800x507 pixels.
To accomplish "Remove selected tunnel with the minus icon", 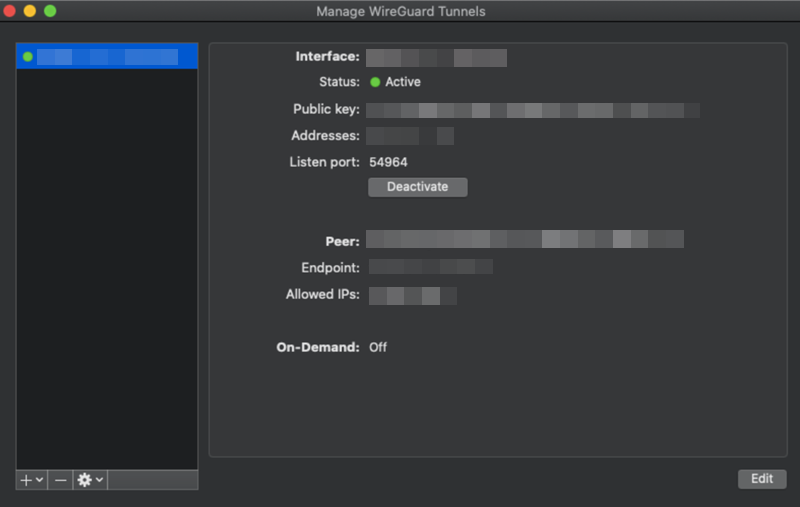I will (x=61, y=480).
